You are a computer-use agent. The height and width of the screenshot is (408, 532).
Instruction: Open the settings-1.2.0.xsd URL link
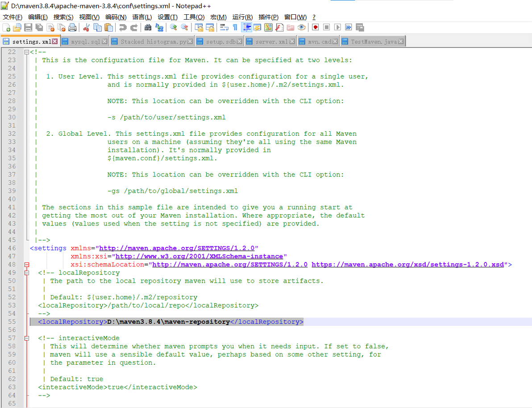pyautogui.click(x=407, y=264)
